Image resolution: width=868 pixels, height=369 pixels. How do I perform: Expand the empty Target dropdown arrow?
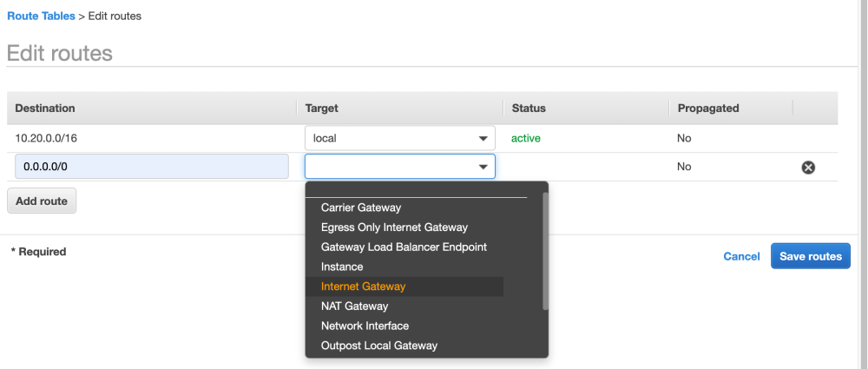(483, 167)
